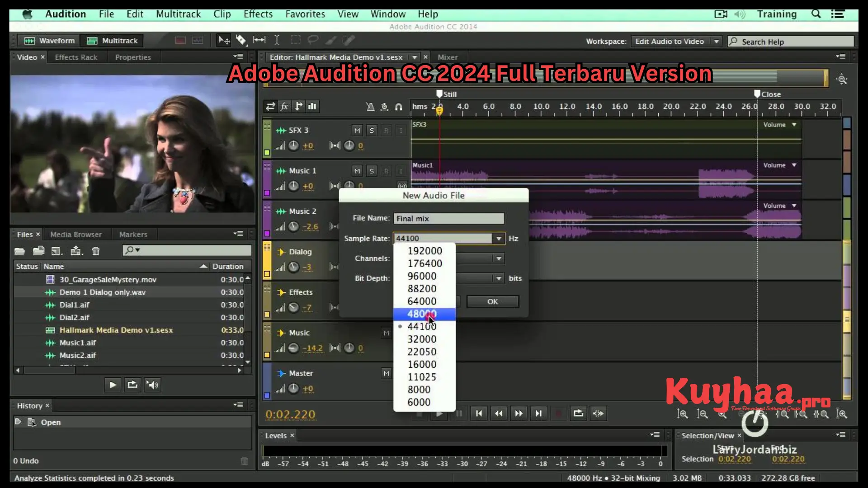Open the Bit Depth dropdown

point(499,278)
